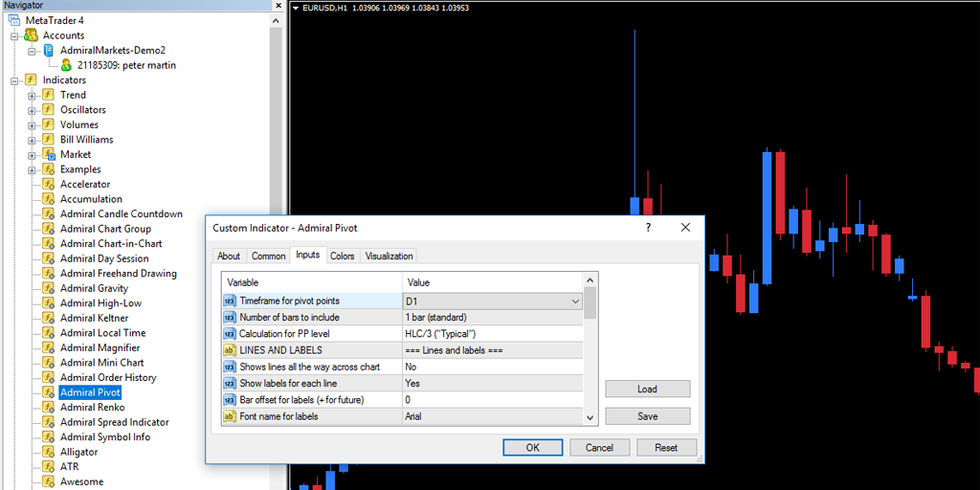The image size is (980, 490).
Task: Click the Examples folder icon
Action: pos(50,169)
